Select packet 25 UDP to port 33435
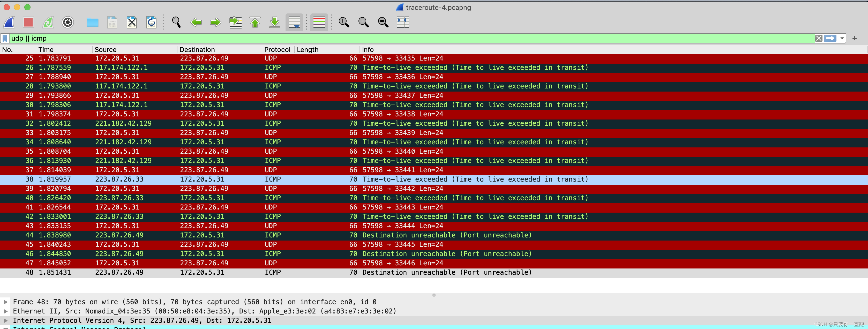This screenshot has width=868, height=329. pyautogui.click(x=434, y=59)
